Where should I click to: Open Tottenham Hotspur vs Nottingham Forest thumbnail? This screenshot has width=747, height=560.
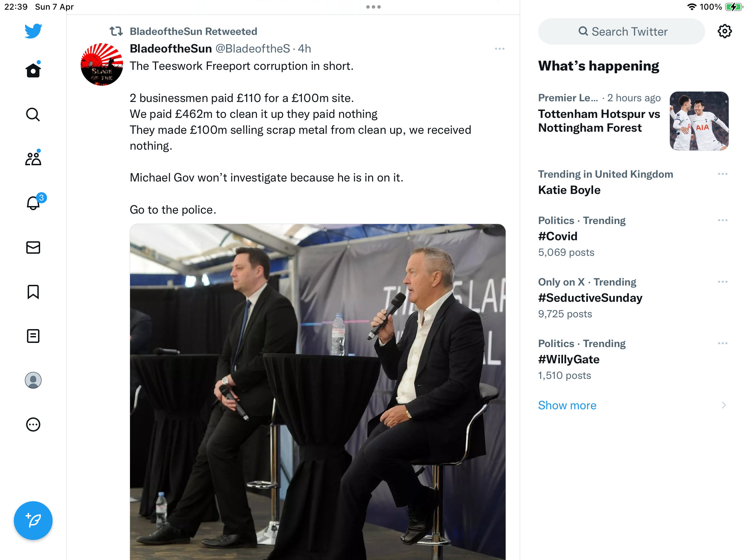tap(699, 121)
